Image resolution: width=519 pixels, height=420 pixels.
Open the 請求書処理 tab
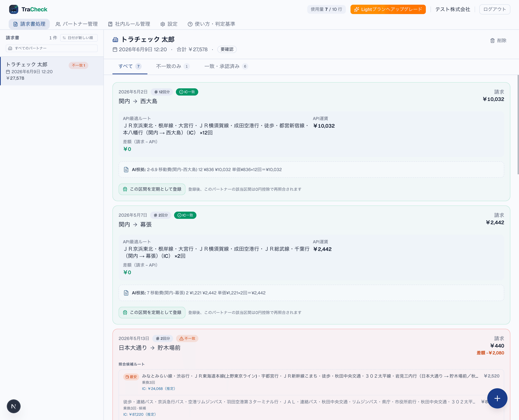pos(29,24)
